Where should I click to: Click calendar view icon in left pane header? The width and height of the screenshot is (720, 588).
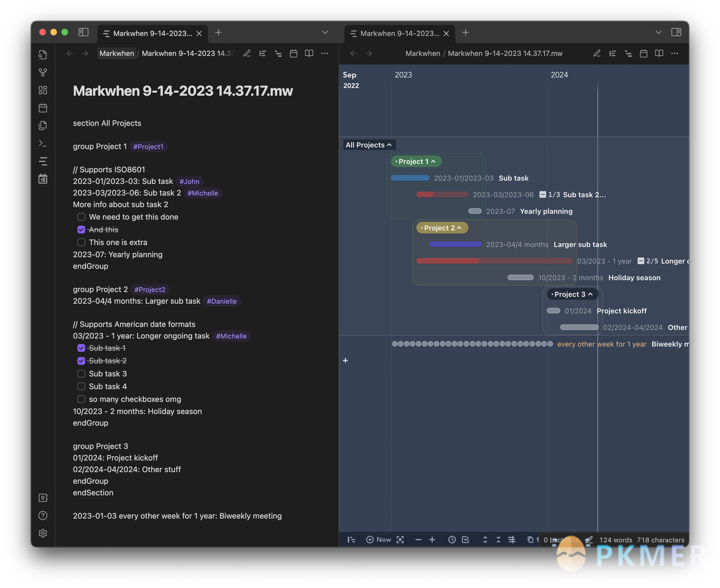pyautogui.click(x=294, y=53)
